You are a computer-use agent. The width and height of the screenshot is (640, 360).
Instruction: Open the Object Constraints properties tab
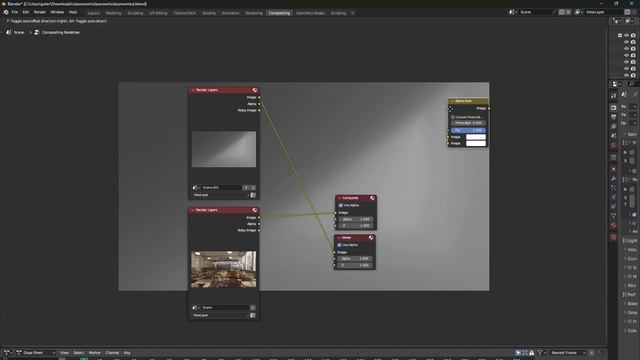coord(613,207)
